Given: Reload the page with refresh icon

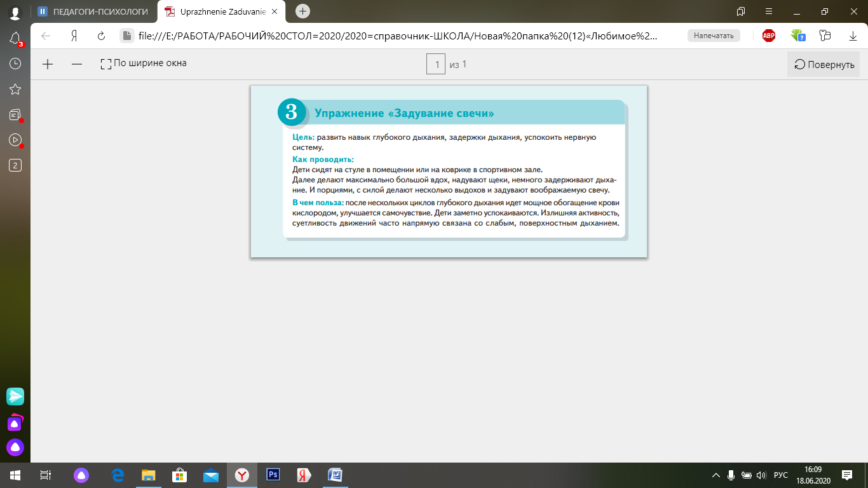Looking at the screenshot, I should [x=101, y=36].
